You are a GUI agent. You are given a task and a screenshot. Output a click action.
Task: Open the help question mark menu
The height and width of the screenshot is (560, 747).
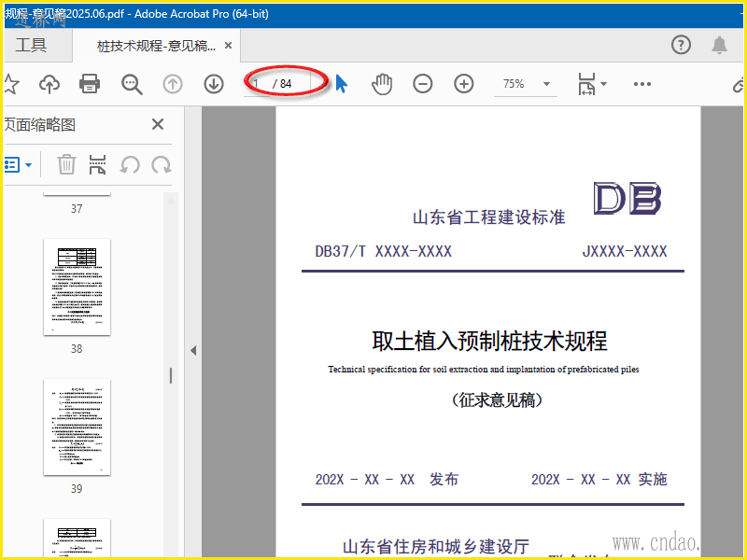pos(681,45)
